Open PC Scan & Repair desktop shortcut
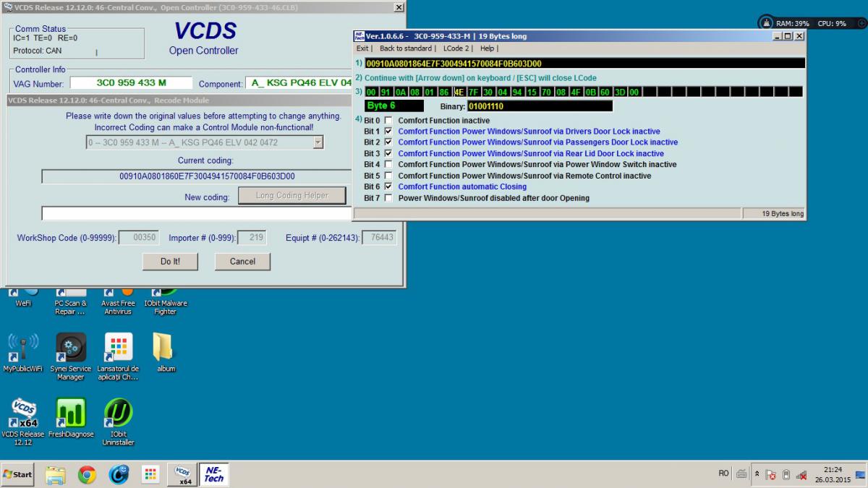The width and height of the screenshot is (868, 488). coord(71,302)
